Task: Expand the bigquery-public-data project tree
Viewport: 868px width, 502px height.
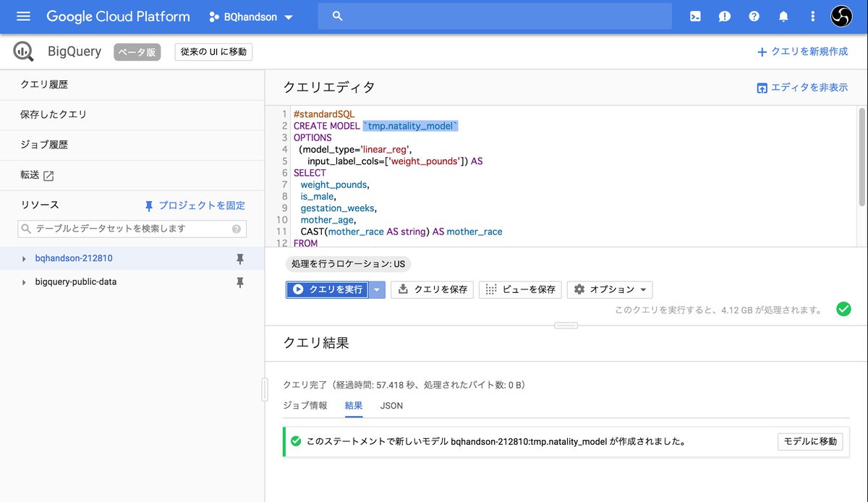Action: pyautogui.click(x=24, y=282)
